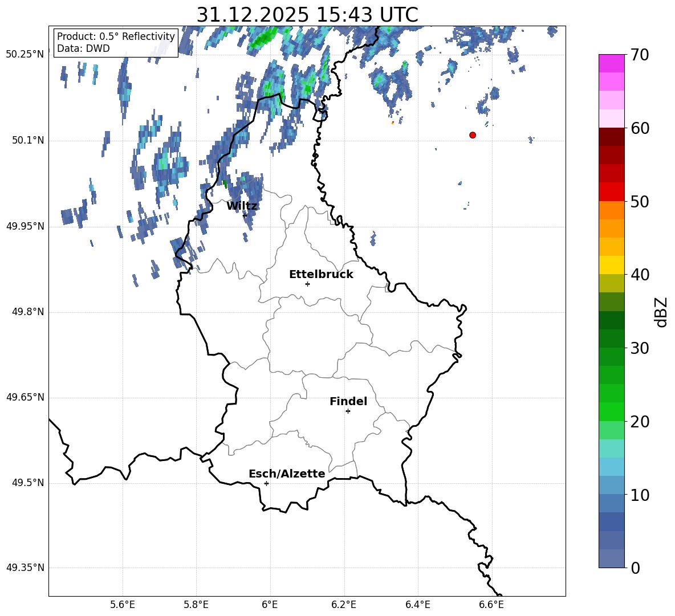Click the Ettelbruck station cross marker

point(307,284)
